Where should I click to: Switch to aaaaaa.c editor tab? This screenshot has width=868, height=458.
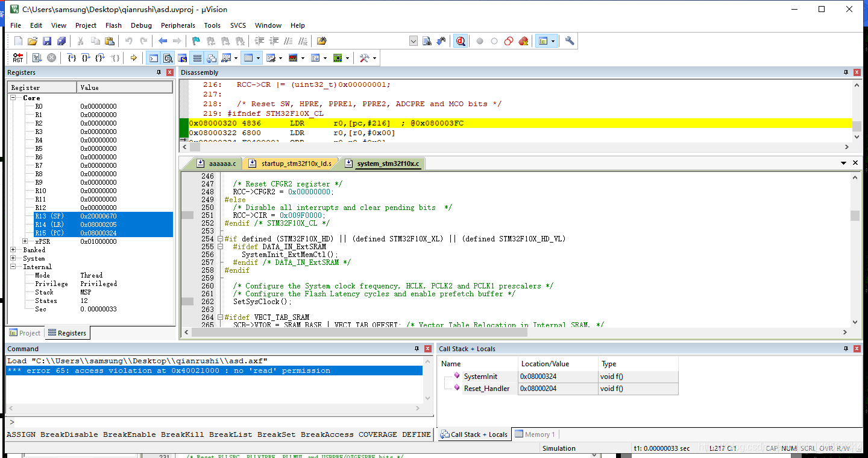(x=218, y=164)
